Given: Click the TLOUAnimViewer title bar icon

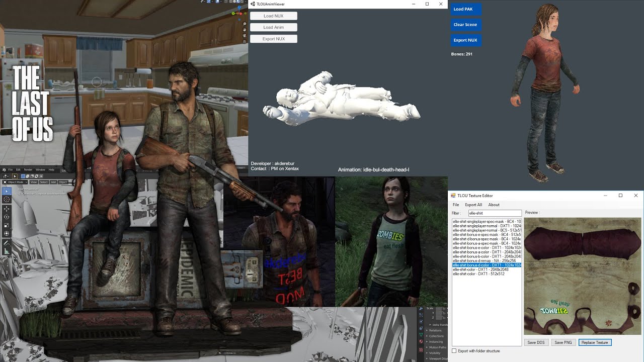Looking at the screenshot, I should click(x=253, y=4).
